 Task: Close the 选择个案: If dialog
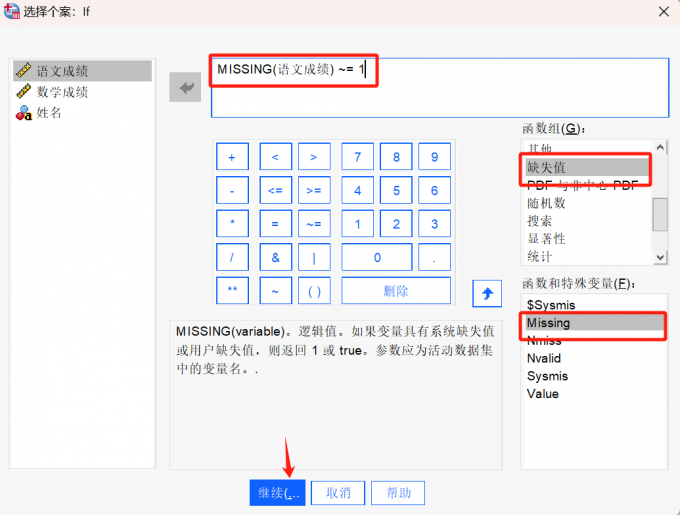tap(664, 12)
